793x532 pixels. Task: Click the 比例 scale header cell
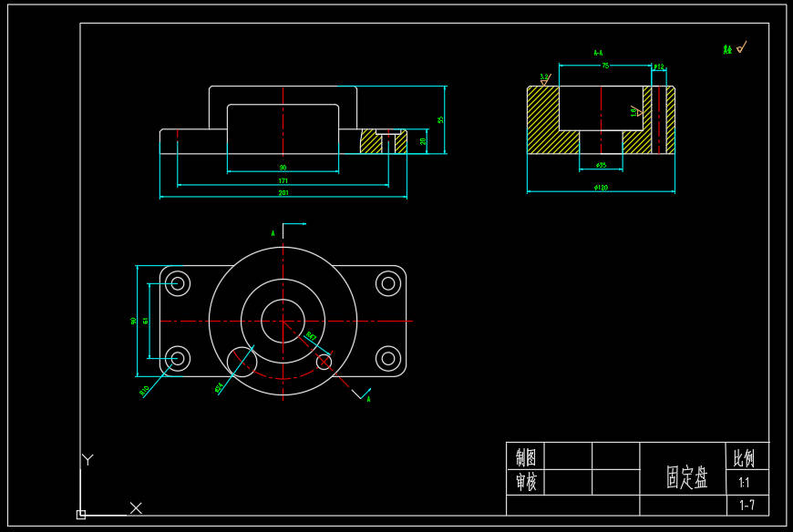[x=747, y=456]
